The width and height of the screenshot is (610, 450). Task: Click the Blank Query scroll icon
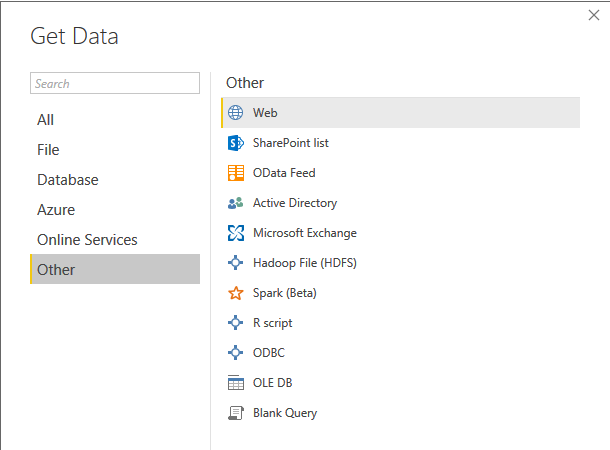[236, 413]
